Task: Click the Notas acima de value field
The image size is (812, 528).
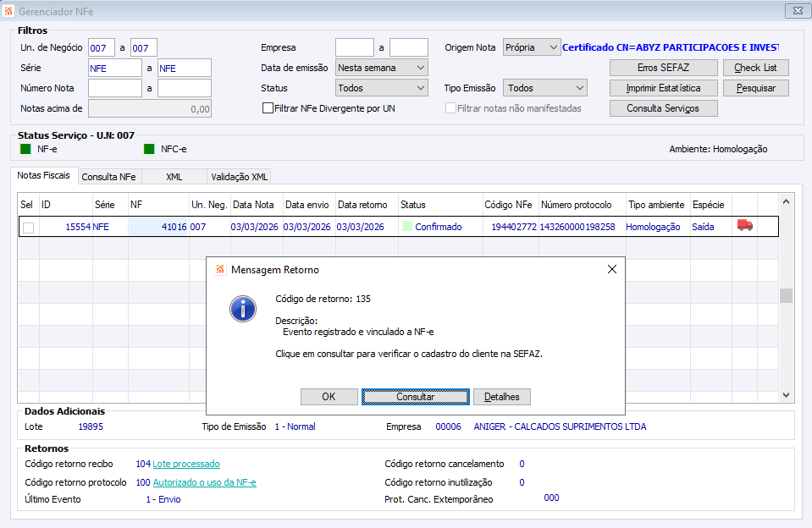Action: pyautogui.click(x=150, y=108)
